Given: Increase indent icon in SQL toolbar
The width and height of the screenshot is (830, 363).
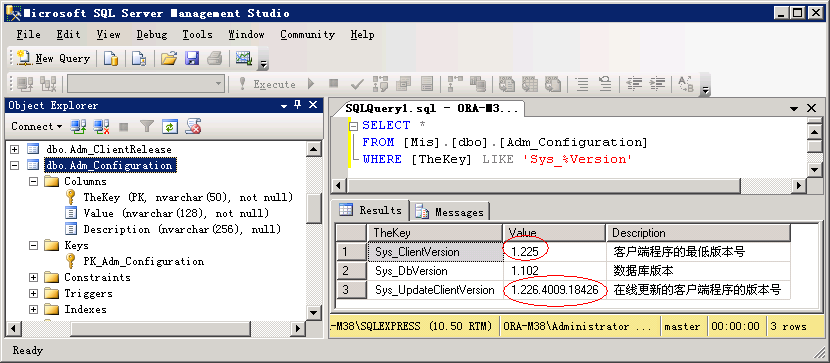Looking at the screenshot, I should click(x=657, y=84).
